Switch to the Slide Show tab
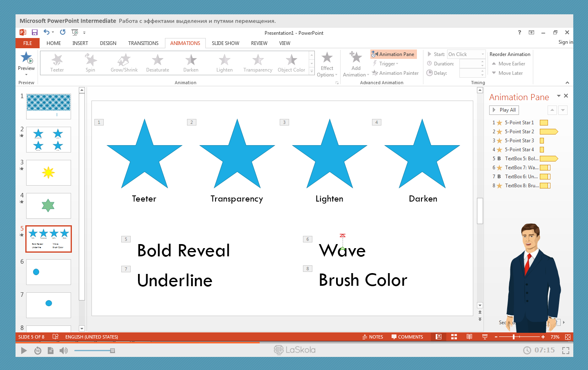588x370 pixels. pos(225,43)
